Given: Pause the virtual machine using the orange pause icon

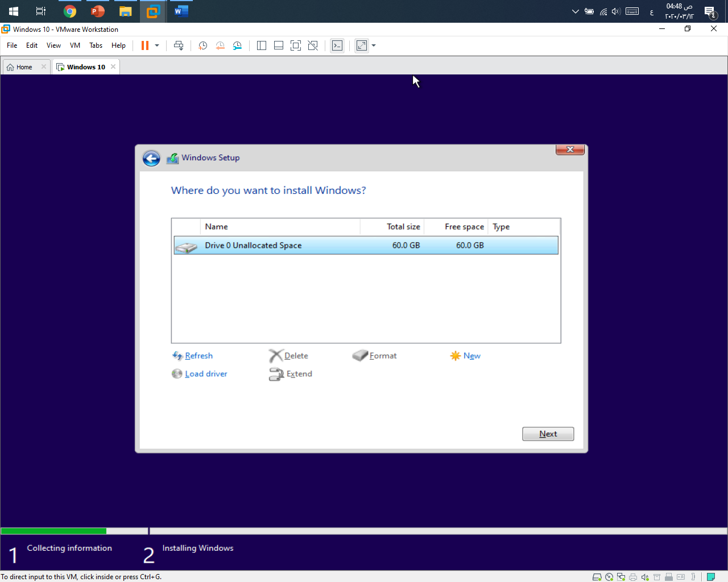Looking at the screenshot, I should point(145,45).
